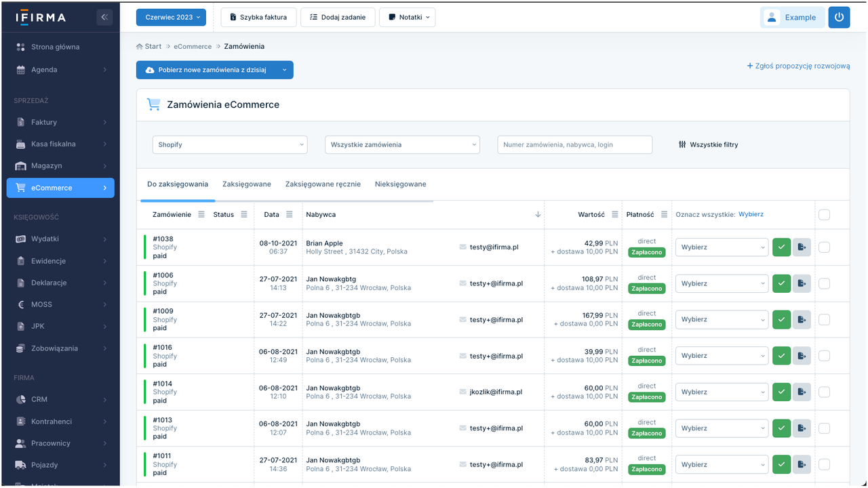
Task: Click the order search input field
Action: (x=575, y=145)
